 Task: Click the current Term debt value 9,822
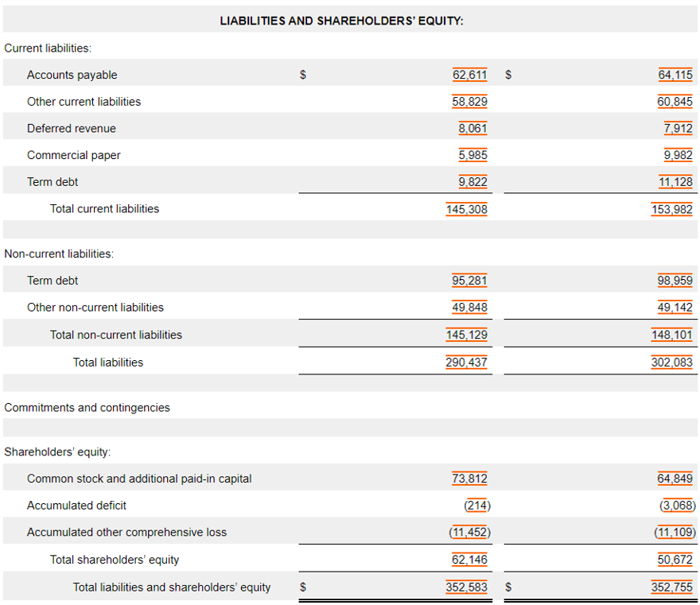coord(472,182)
